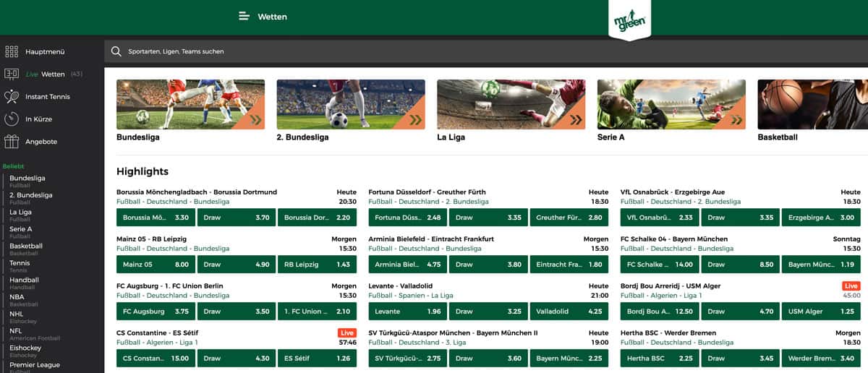
Task: Click the In Kürze clock icon
Action: pos(12,119)
